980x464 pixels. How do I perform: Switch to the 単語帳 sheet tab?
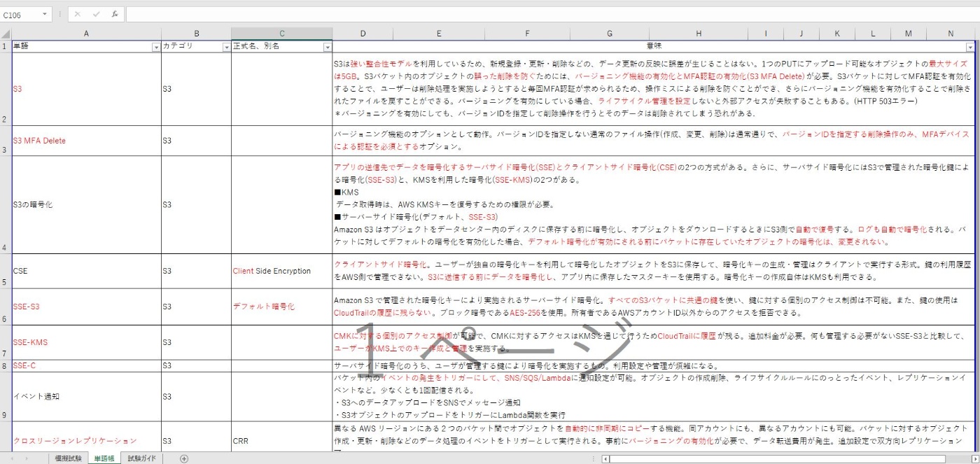click(104, 459)
